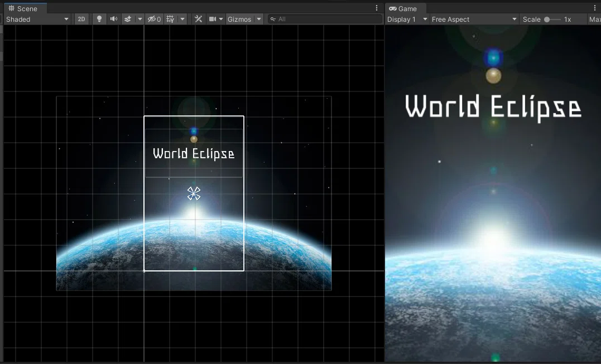
Task: Switch to the Game tab
Action: coord(402,8)
